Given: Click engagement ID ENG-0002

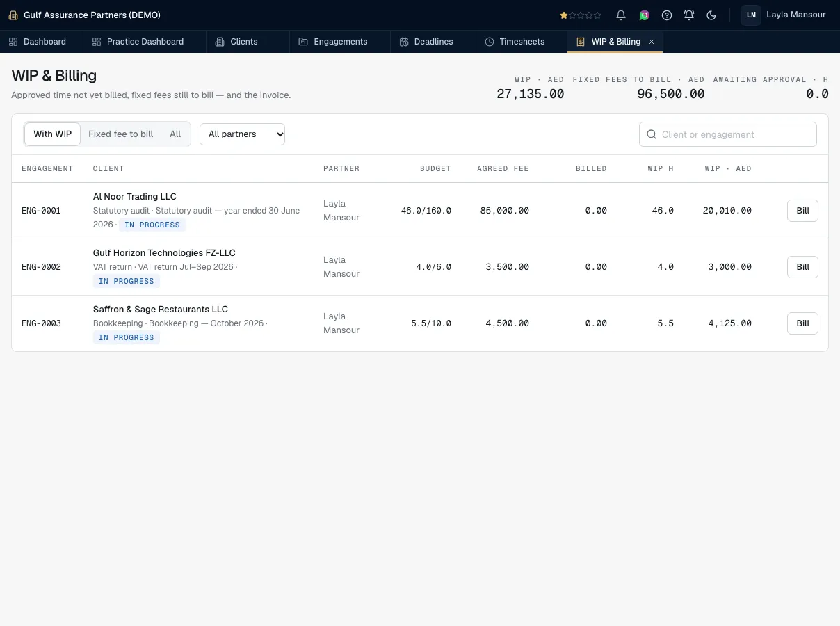Looking at the screenshot, I should pos(41,267).
